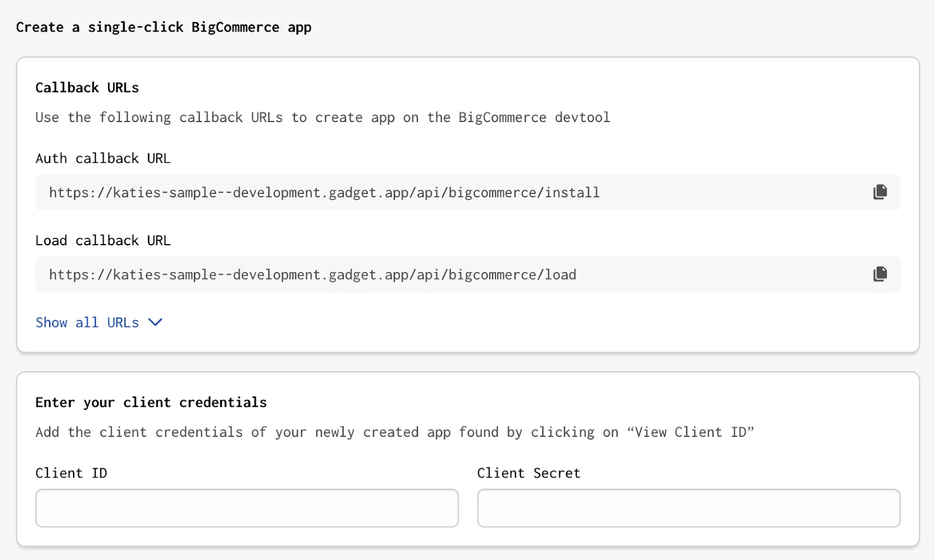Screen dimensions: 935x560
Task: Click the Load callback URL label
Action: coord(103,241)
